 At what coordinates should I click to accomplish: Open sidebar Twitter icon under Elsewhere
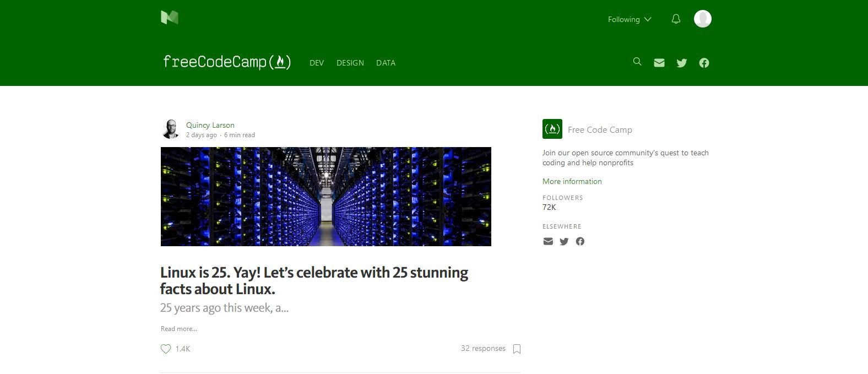click(x=564, y=241)
